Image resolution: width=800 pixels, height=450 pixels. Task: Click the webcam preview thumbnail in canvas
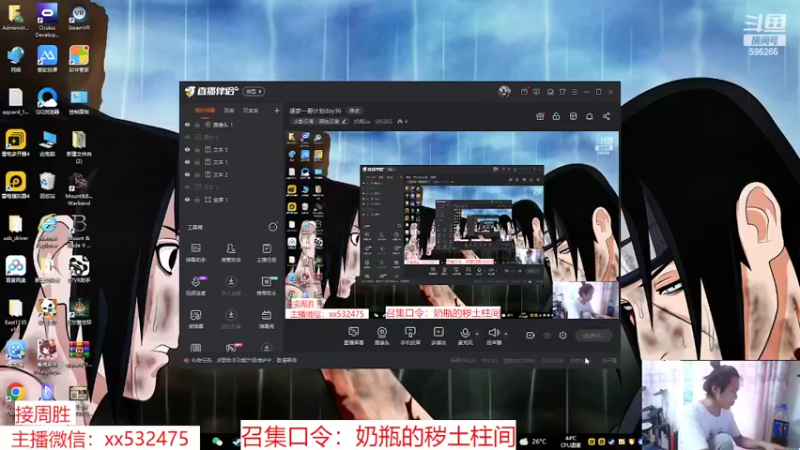click(x=585, y=300)
